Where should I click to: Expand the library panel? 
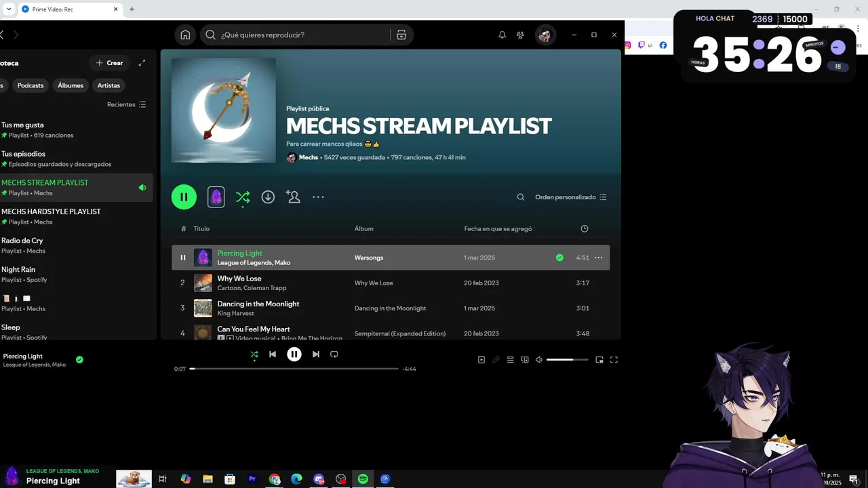(x=142, y=63)
